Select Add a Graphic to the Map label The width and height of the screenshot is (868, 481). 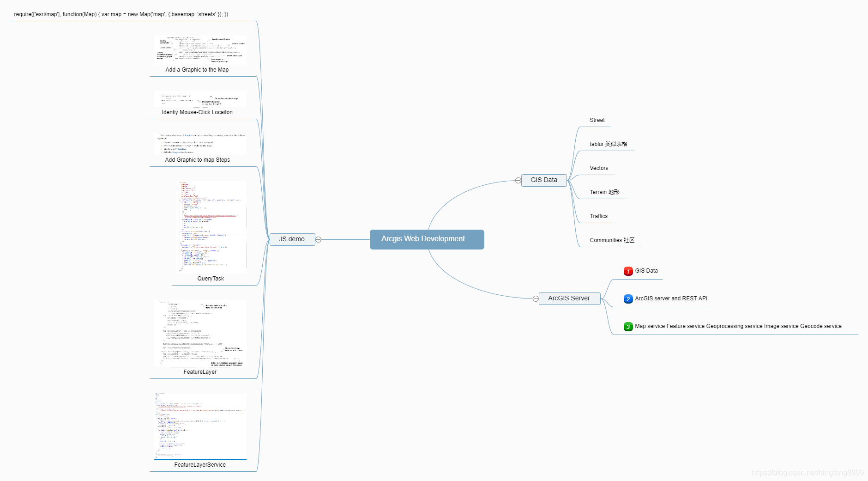pos(197,70)
